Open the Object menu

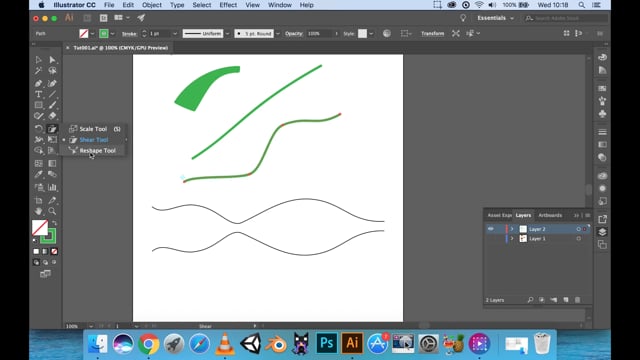[151, 5]
